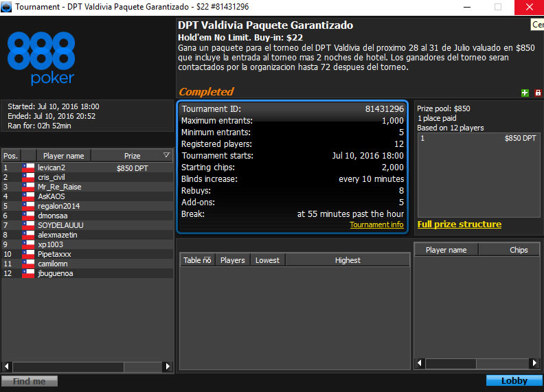Sort by the Player name column header
The height and width of the screenshot is (392, 544).
(x=63, y=156)
